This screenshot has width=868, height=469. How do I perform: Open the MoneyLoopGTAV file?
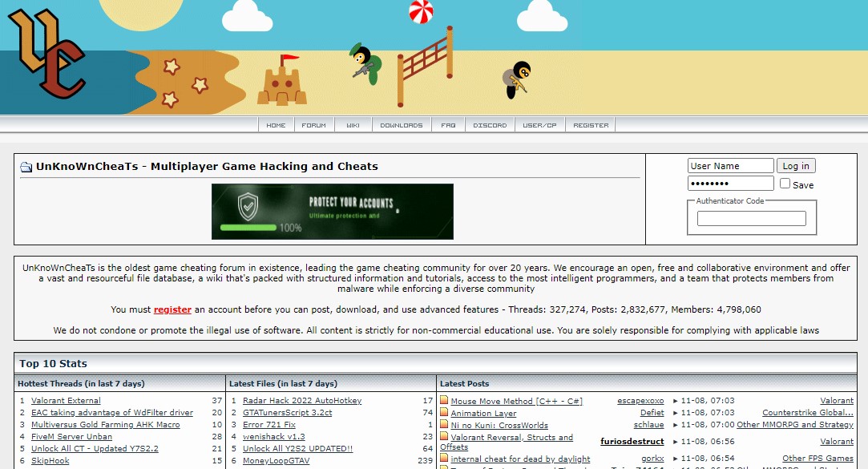[276, 461]
